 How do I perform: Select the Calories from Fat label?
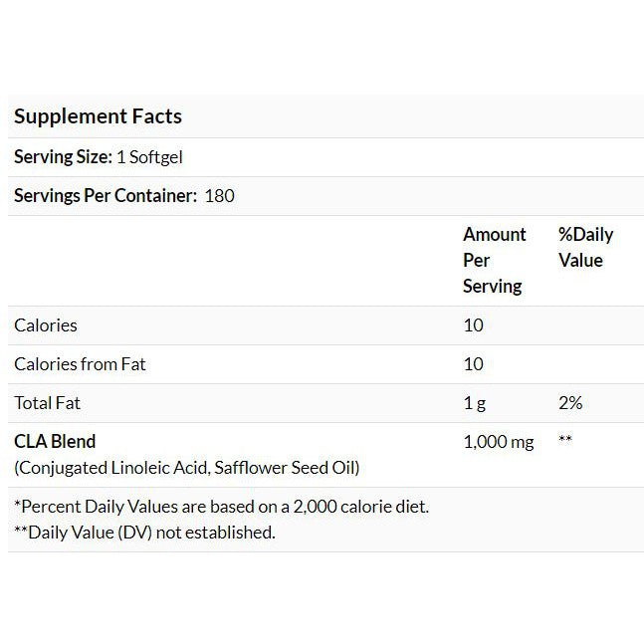pyautogui.click(x=80, y=364)
